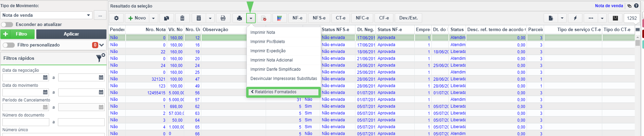Open calendar for Período de Cancelamento start date

tap(45, 107)
